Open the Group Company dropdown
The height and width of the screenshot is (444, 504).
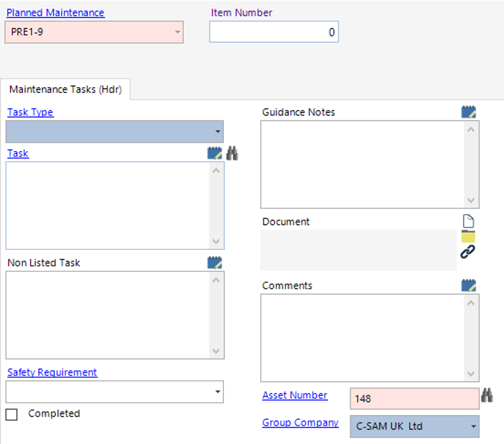pos(472,426)
